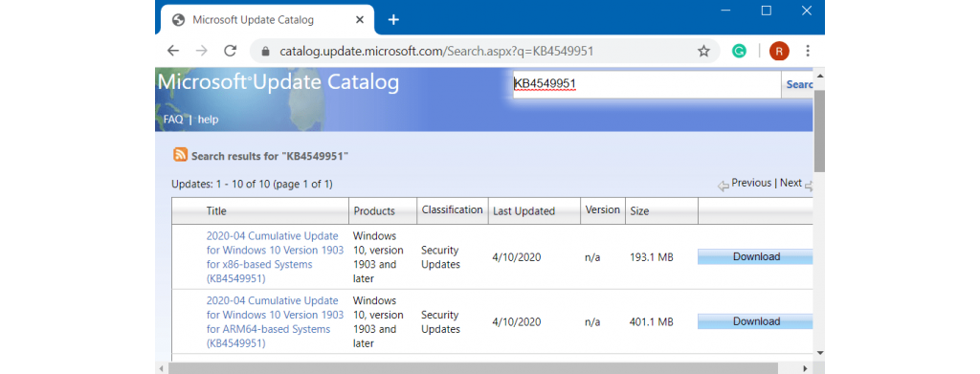The image size is (980, 374).
Task: Open the Chrome three-dot menu
Action: [808, 52]
